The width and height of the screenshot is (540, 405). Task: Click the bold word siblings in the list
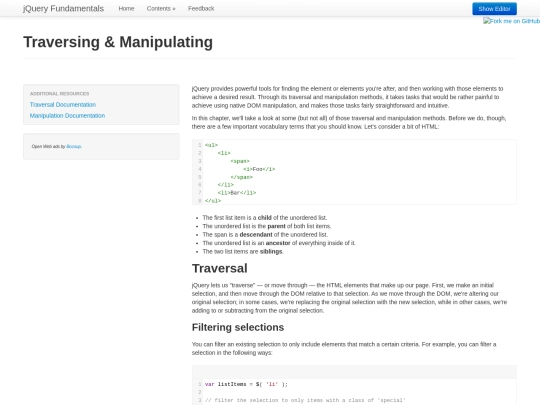point(271,251)
